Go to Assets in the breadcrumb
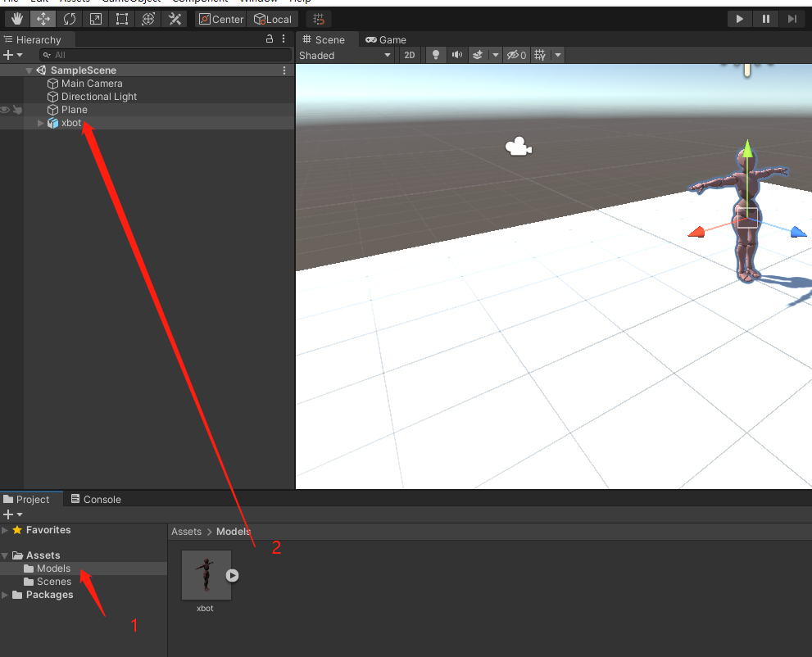 pos(187,532)
